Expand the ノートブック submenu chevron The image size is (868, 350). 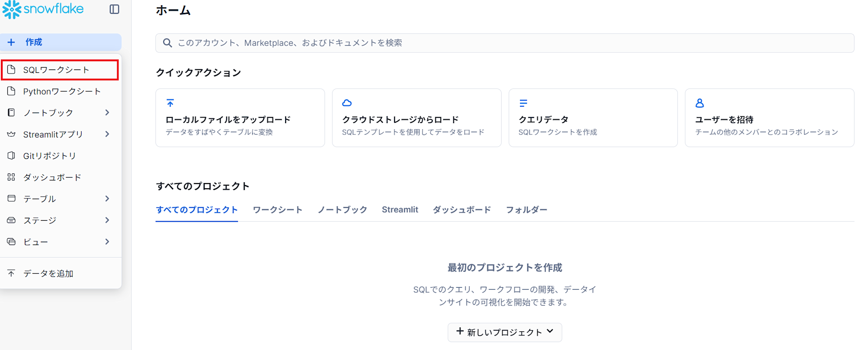point(107,113)
